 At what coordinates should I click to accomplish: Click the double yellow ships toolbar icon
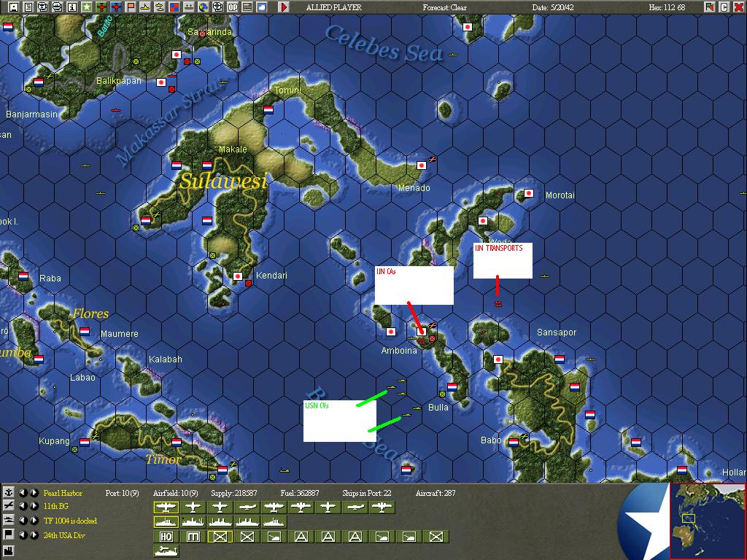(x=160, y=7)
